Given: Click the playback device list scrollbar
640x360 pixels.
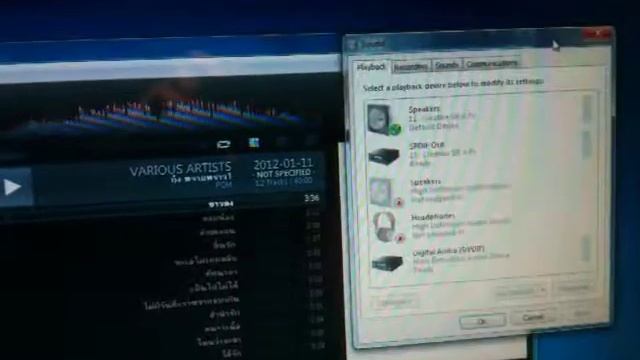Looking at the screenshot, I should (587, 180).
